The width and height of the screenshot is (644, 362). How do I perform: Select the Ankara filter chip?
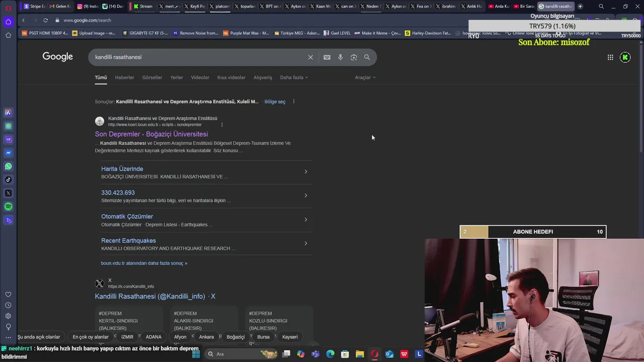click(x=206, y=337)
